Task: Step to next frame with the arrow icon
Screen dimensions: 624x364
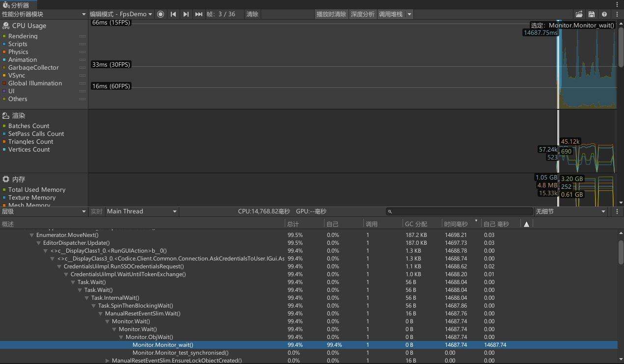Action: coord(186,14)
